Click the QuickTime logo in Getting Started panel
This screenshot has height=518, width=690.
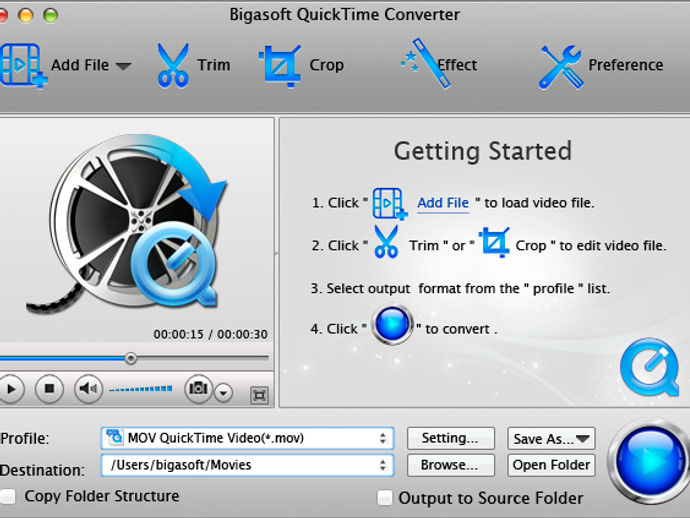(x=650, y=367)
